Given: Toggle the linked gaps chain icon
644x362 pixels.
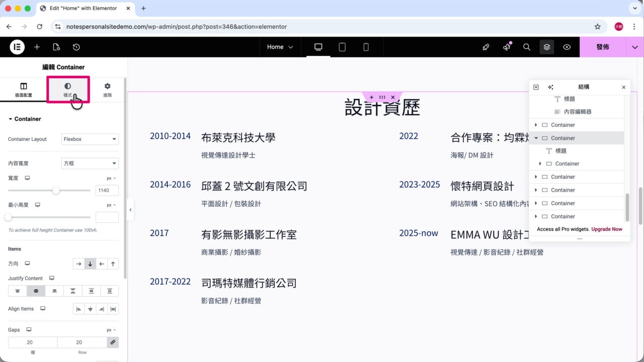Looking at the screenshot, I should click(x=113, y=342).
